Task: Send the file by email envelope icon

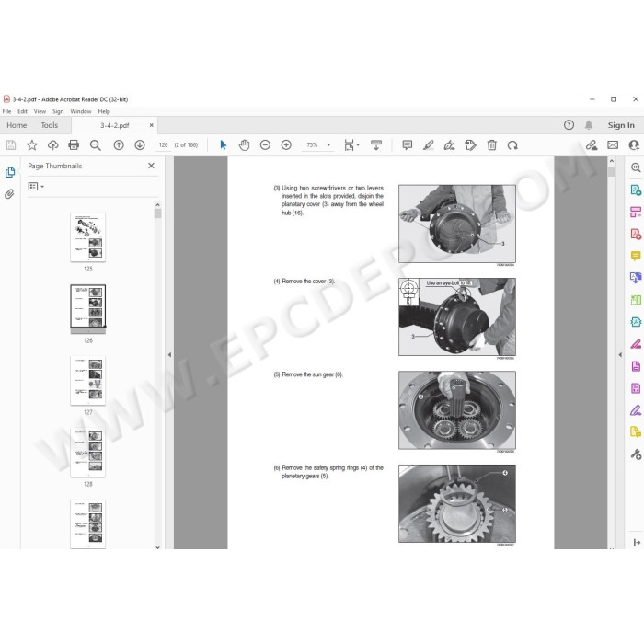Action: click(x=613, y=145)
